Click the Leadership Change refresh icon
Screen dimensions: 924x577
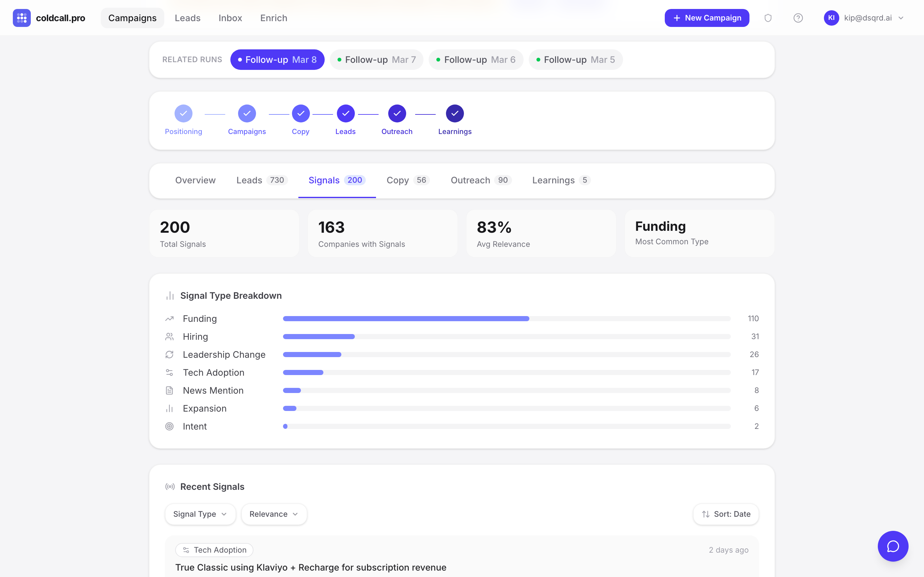(169, 355)
